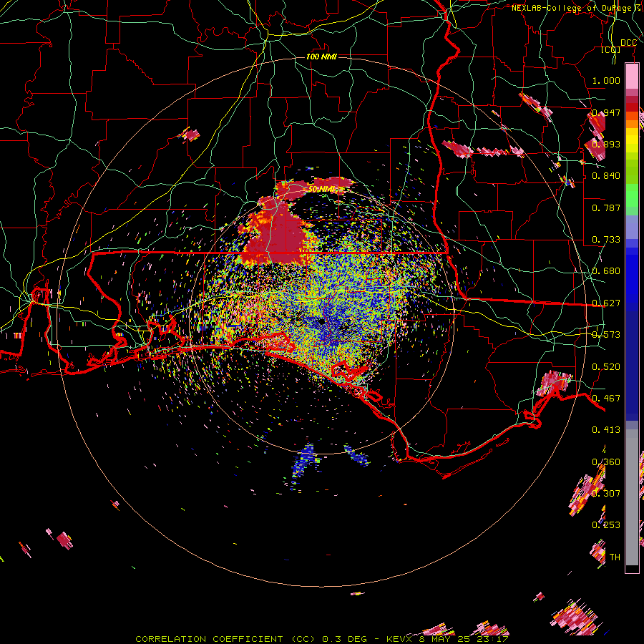Select the 0.253 scale value
The height and width of the screenshot is (644, 644).
click(x=606, y=525)
